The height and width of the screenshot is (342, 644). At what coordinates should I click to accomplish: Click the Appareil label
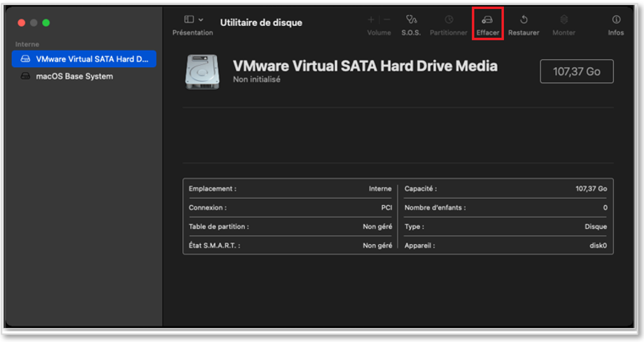point(420,245)
